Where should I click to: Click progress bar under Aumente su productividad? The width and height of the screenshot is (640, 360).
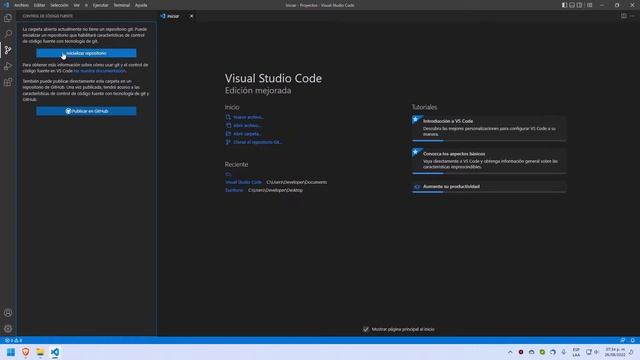click(x=489, y=192)
